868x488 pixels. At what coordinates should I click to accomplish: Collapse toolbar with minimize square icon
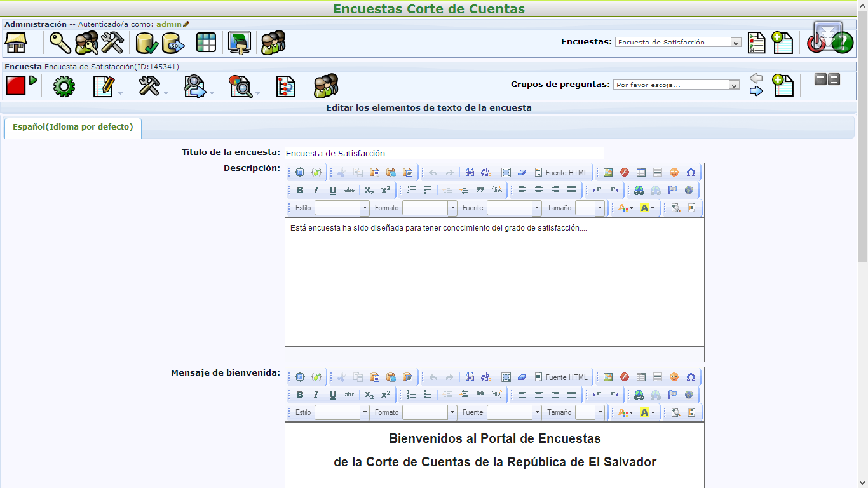pos(820,79)
